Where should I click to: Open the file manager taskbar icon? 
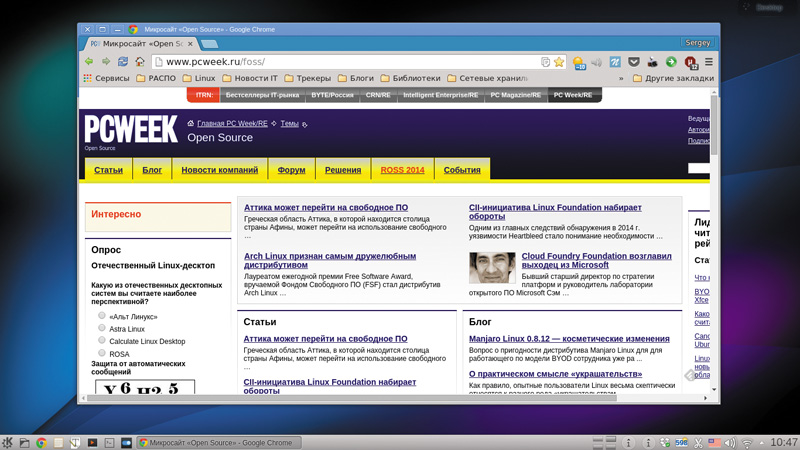coord(24,443)
